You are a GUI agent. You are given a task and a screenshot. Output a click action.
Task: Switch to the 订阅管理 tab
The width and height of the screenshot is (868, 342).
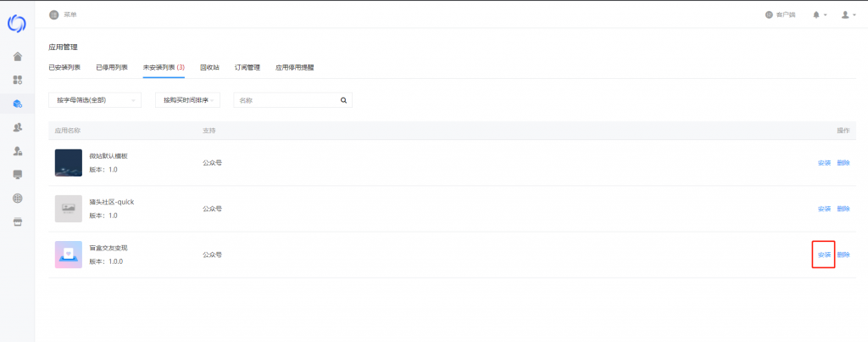(x=248, y=68)
